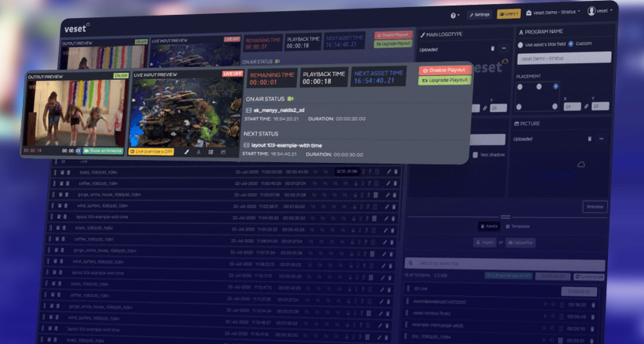Image resolution: width=644 pixels, height=344 pixels.
Task: Click the Synchronize button
Action: pos(589,277)
